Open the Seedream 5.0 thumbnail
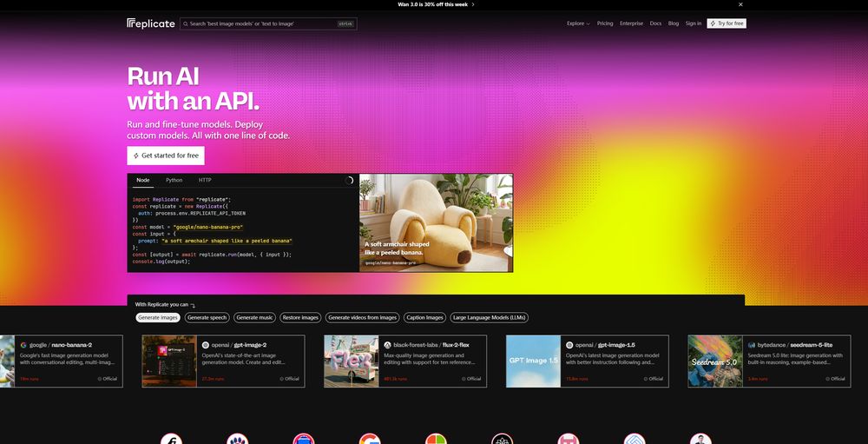Image resolution: width=868 pixels, height=444 pixels. click(x=715, y=361)
